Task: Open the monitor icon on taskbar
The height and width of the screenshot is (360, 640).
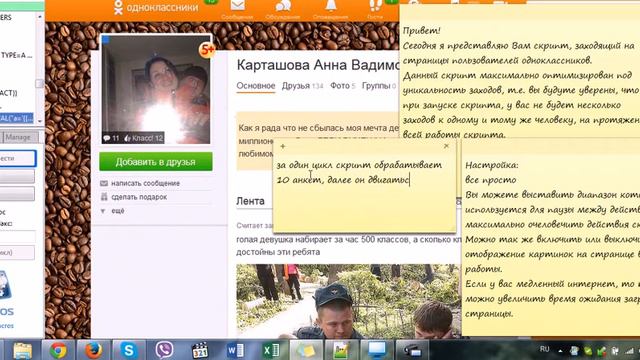Action: point(376,350)
